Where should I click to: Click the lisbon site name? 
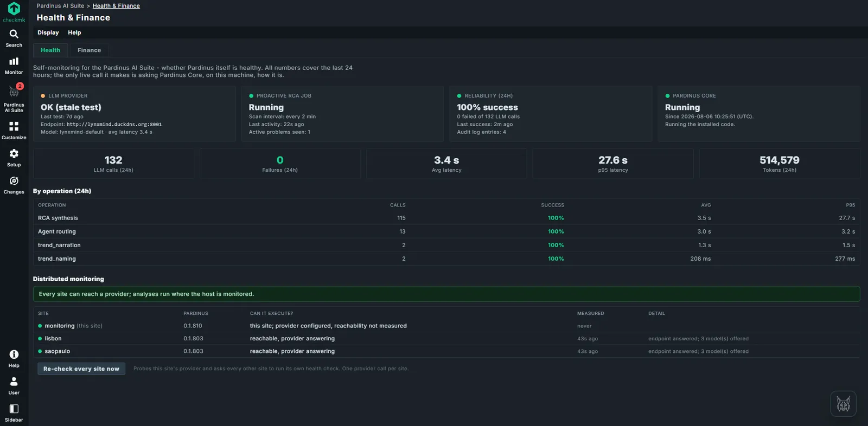coord(53,338)
